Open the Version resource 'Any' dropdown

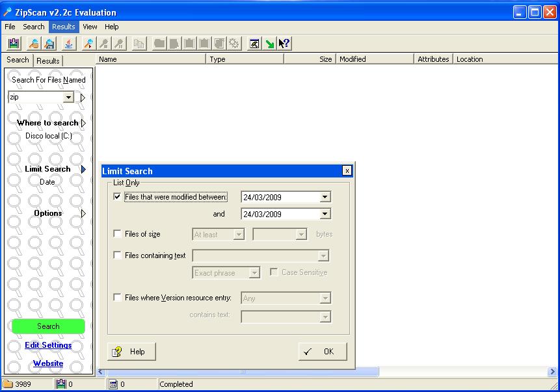tap(325, 298)
